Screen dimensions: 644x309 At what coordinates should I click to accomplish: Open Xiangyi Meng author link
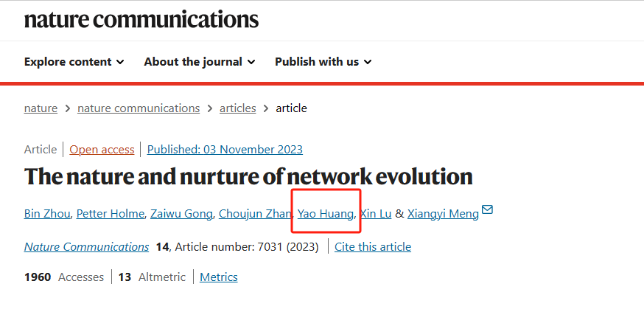(442, 214)
